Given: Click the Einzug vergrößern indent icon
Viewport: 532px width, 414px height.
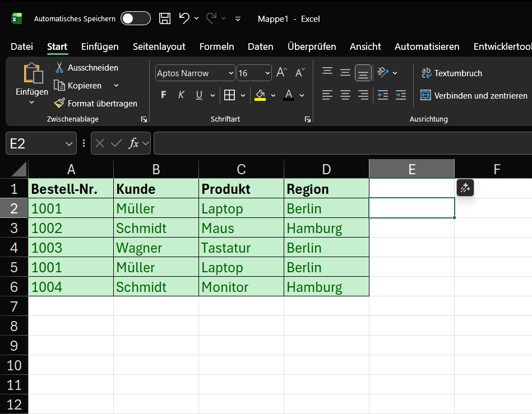Looking at the screenshot, I should (x=400, y=95).
